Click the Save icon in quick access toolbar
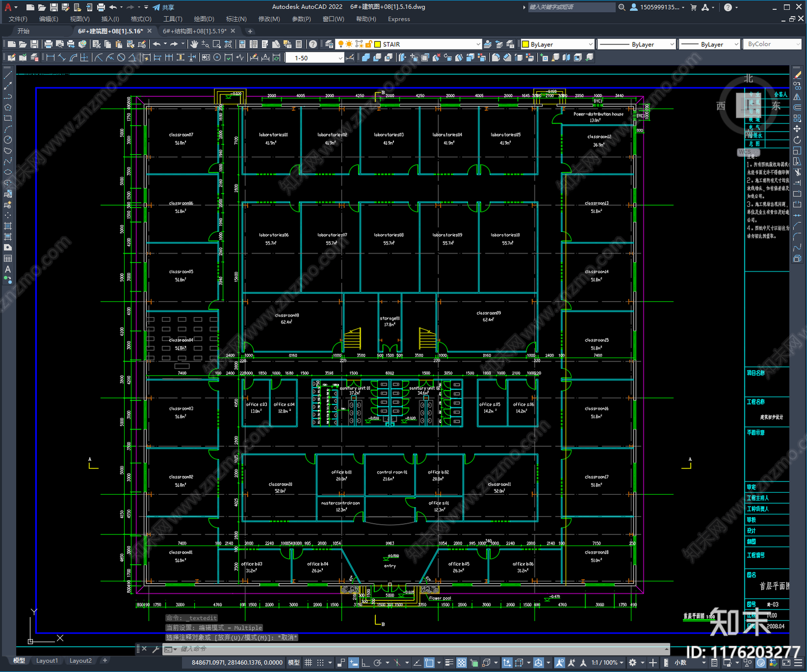Viewport: 807px width, 672px height. coord(53,7)
